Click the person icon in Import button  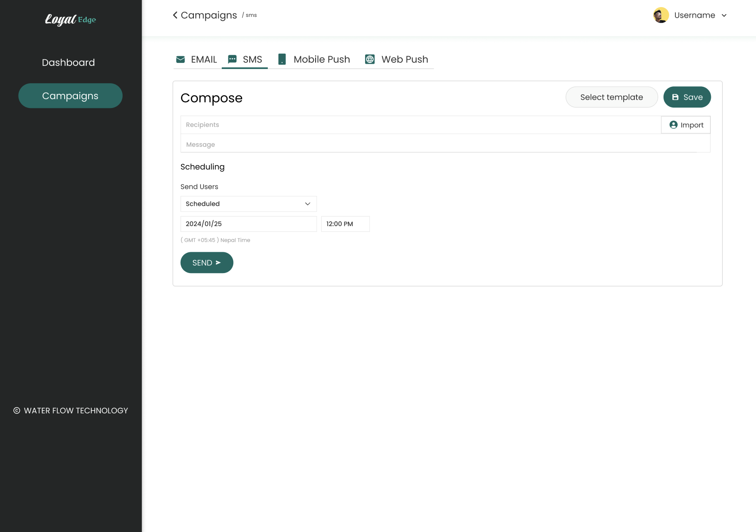(674, 125)
